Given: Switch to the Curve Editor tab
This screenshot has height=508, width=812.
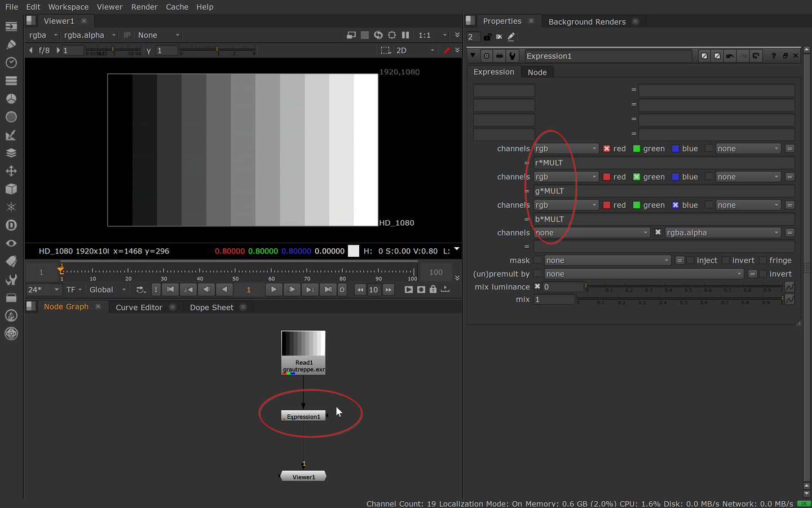Looking at the screenshot, I should point(139,307).
